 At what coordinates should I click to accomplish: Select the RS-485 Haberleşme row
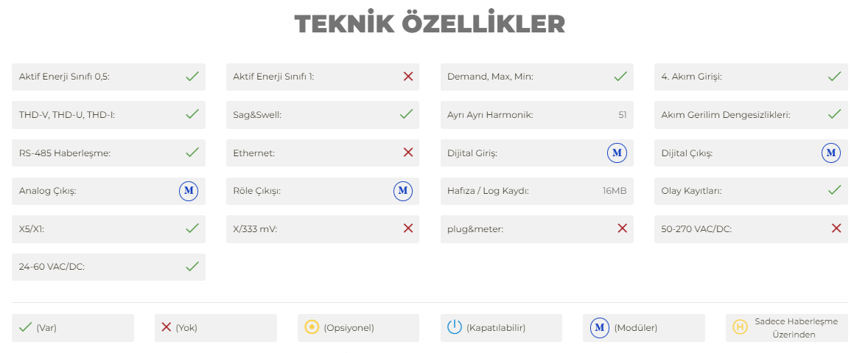click(108, 153)
